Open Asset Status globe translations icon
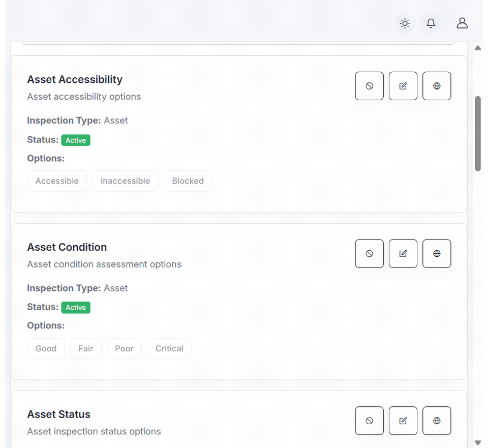This screenshot has width=488, height=448. 437,421
